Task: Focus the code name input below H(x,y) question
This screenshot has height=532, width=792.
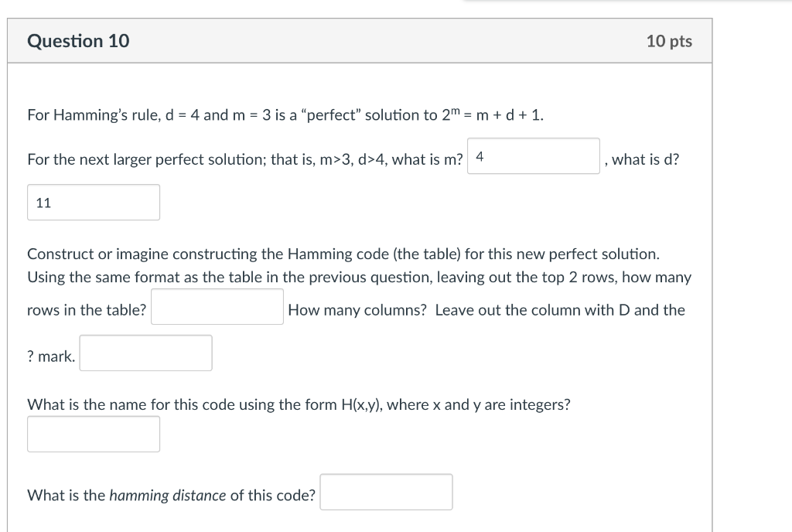Action: pyautogui.click(x=93, y=434)
